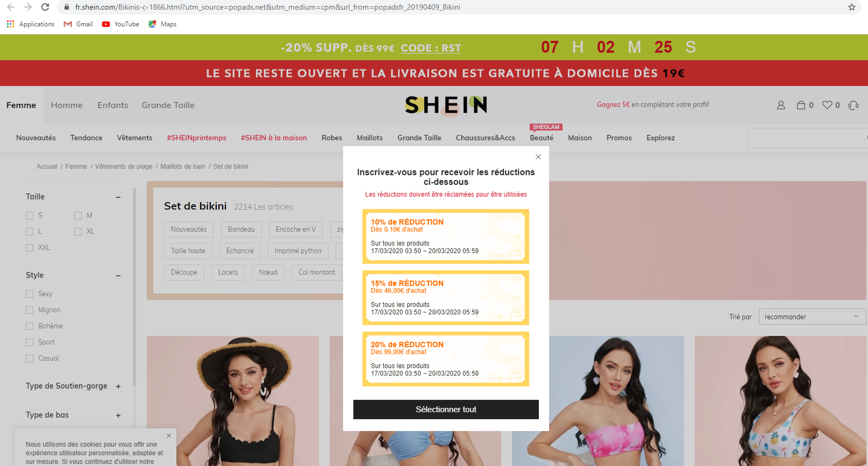Open the Chaussures&Accs menu

(485, 138)
